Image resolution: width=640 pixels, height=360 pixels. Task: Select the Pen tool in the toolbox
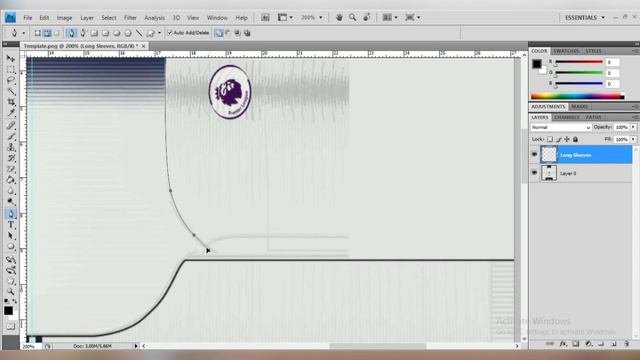11,213
